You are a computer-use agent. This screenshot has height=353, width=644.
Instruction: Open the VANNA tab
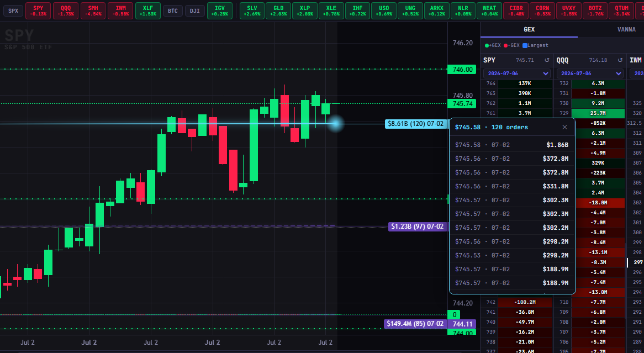tap(626, 30)
